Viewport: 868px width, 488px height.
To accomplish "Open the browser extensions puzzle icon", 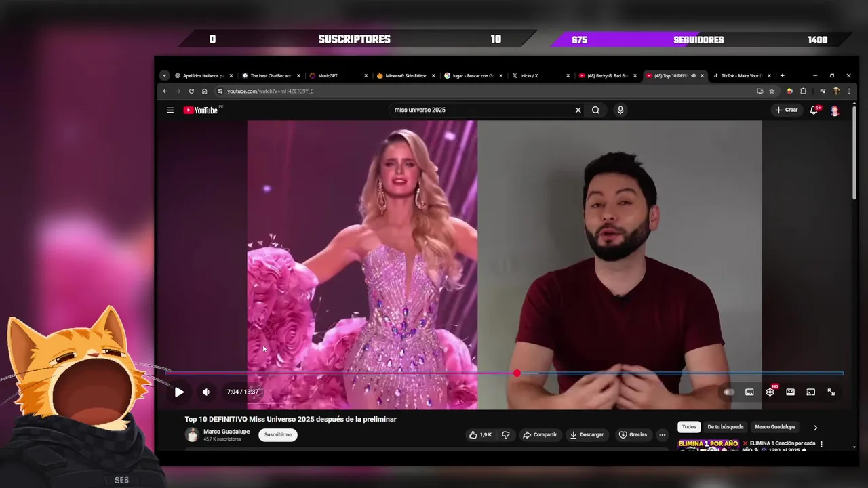I will [x=804, y=91].
